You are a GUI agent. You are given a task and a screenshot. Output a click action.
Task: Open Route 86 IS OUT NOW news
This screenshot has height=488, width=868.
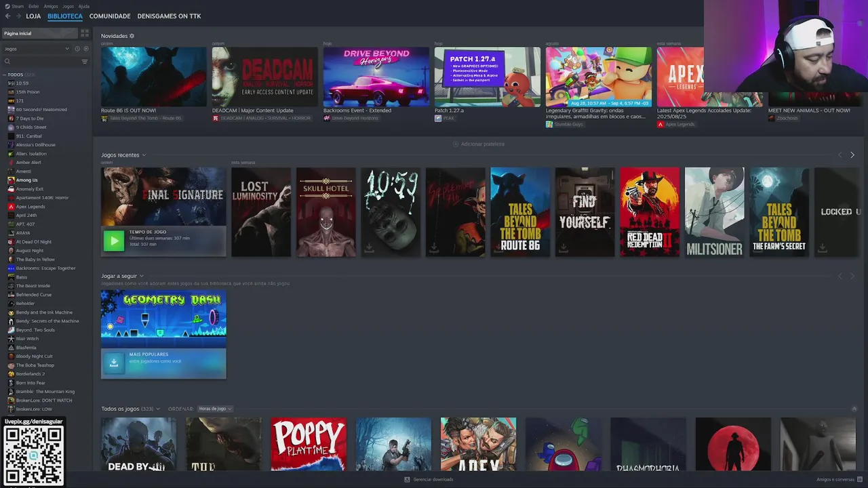(x=154, y=77)
